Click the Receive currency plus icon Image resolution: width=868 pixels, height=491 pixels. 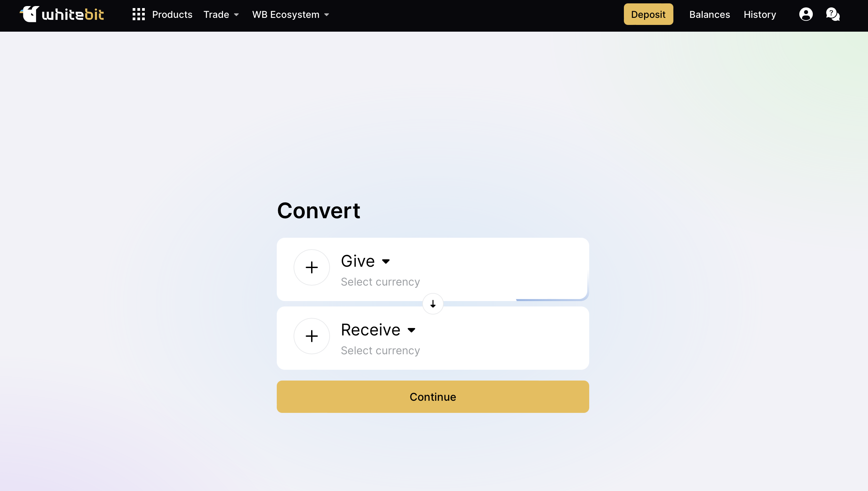pyautogui.click(x=311, y=336)
